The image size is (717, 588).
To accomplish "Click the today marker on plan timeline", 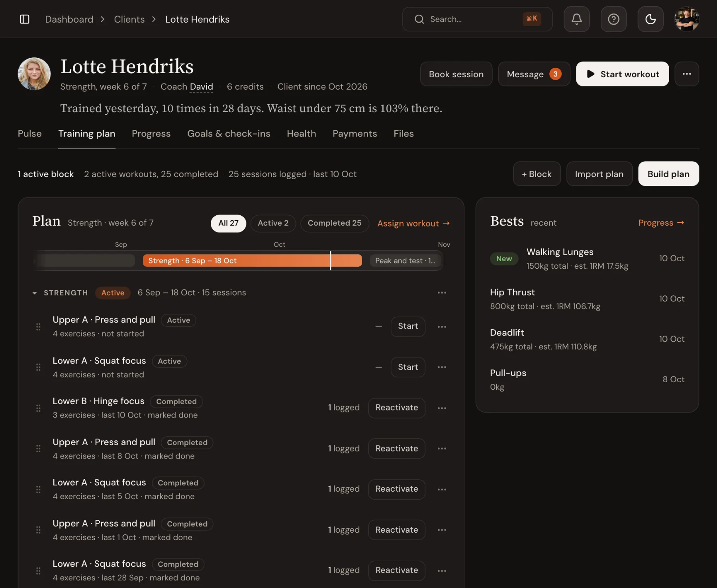I will (x=330, y=260).
